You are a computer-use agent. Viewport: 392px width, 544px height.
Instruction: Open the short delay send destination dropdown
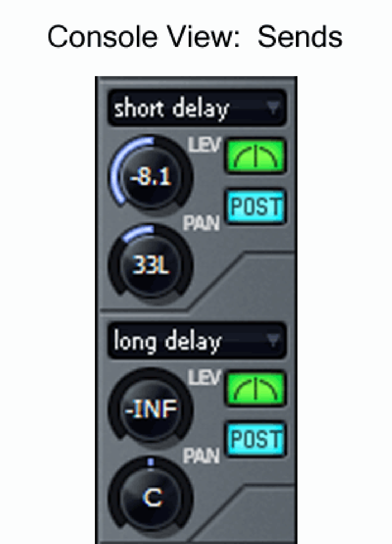click(197, 108)
